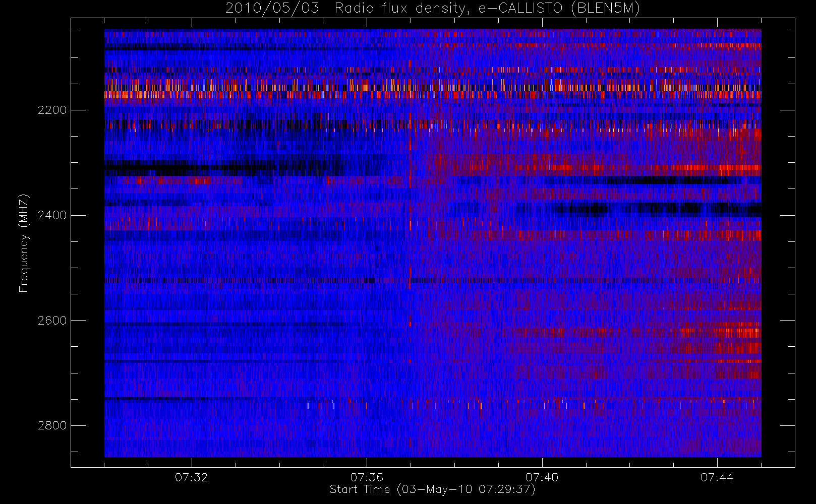Click the Start Time axis caption
Viewport: 816px width, 504px height.
point(433,489)
